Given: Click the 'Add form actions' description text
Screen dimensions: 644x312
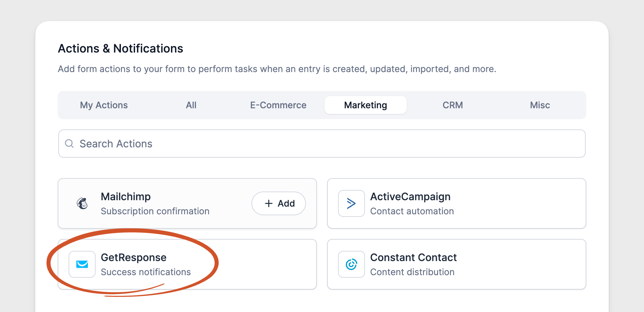Looking at the screenshot, I should pos(277,69).
